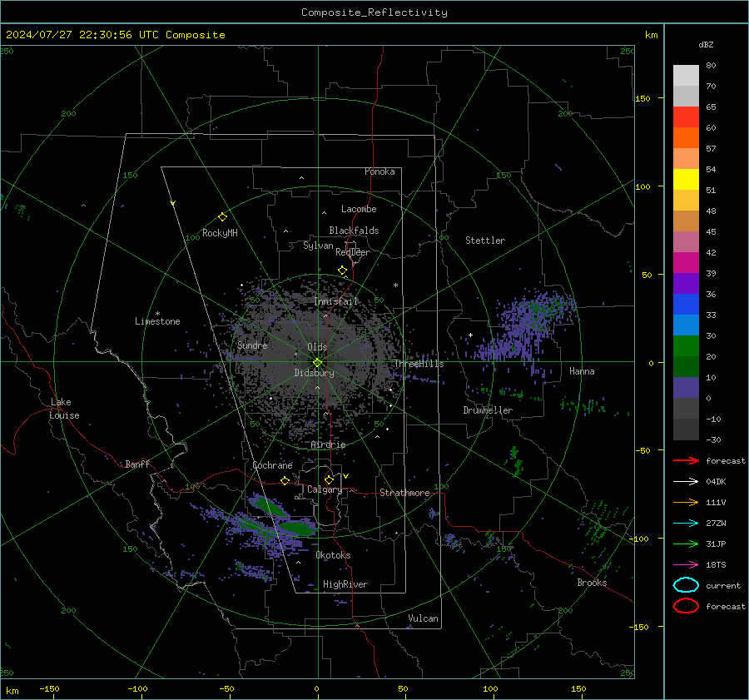Click the yellow radar-site diamond above Didsbury

(317, 363)
